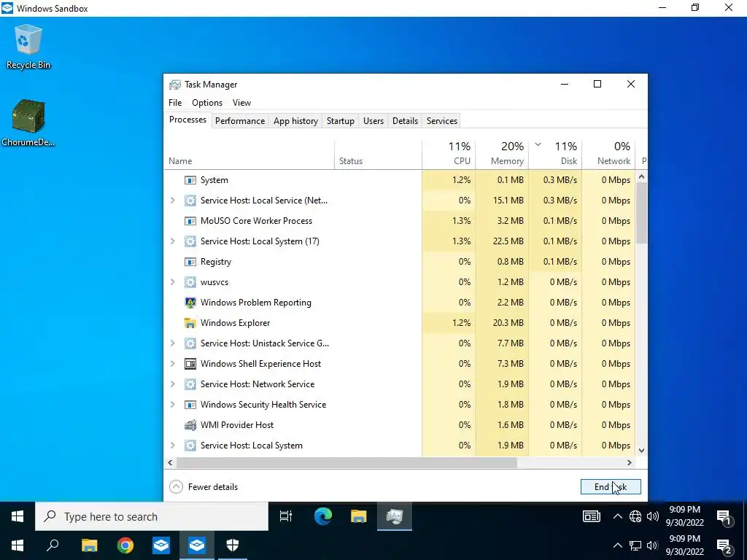The width and height of the screenshot is (747, 560).
Task: Collapse view with Fewer details
Action: coord(204,486)
